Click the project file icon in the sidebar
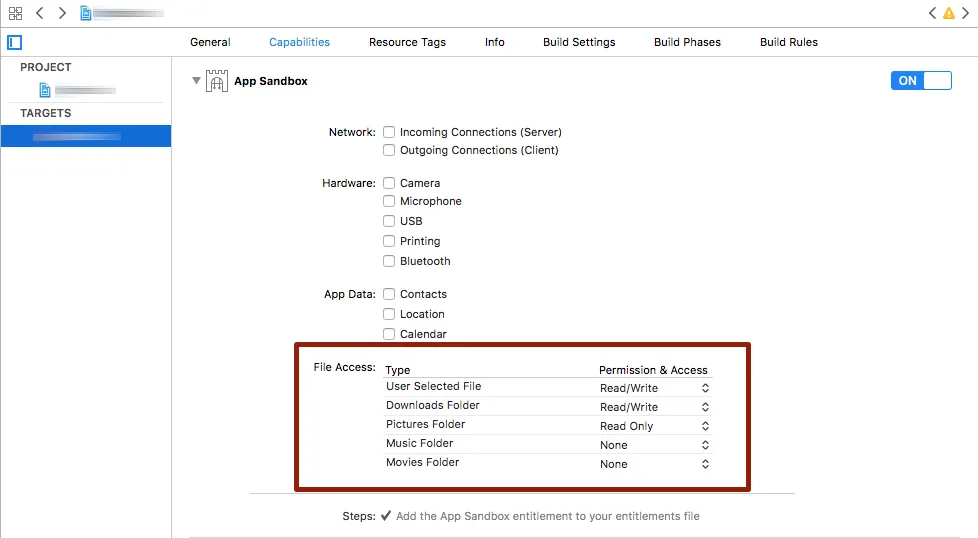This screenshot has height=538, width=978. coord(45,90)
